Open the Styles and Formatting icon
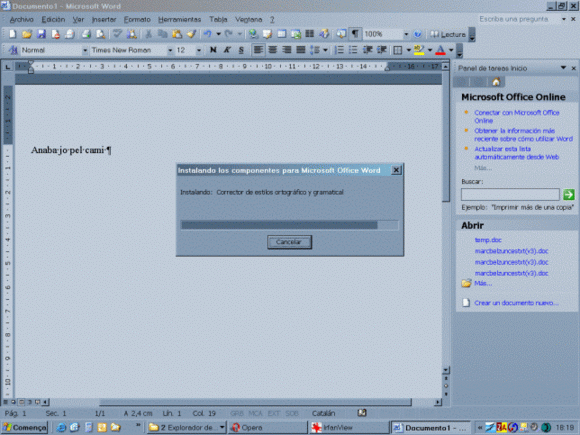 tap(13, 50)
